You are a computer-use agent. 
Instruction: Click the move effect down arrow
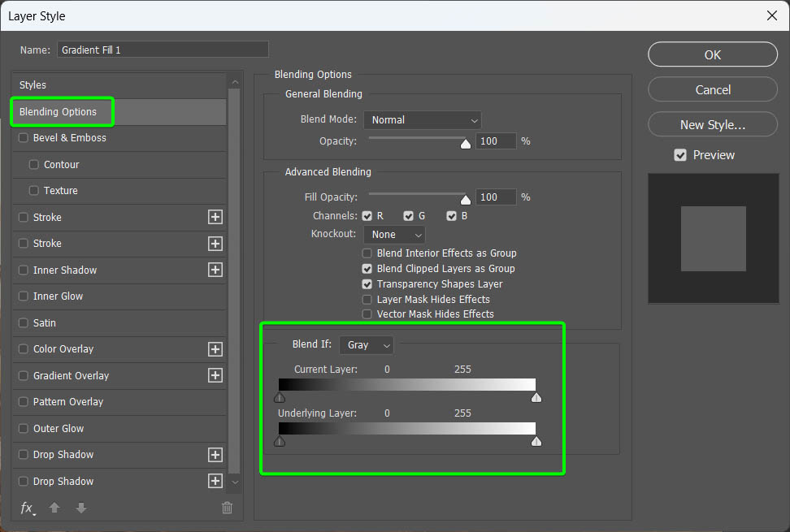[80, 508]
